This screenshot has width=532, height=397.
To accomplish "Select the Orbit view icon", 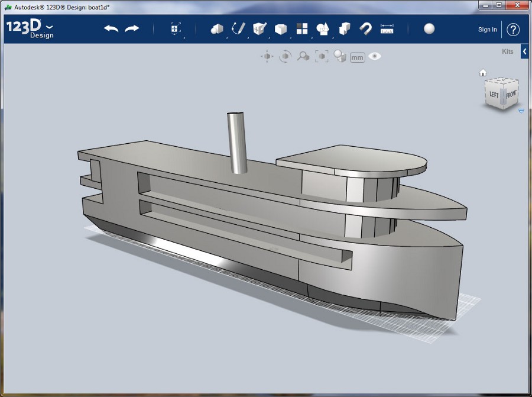I will tap(285, 57).
